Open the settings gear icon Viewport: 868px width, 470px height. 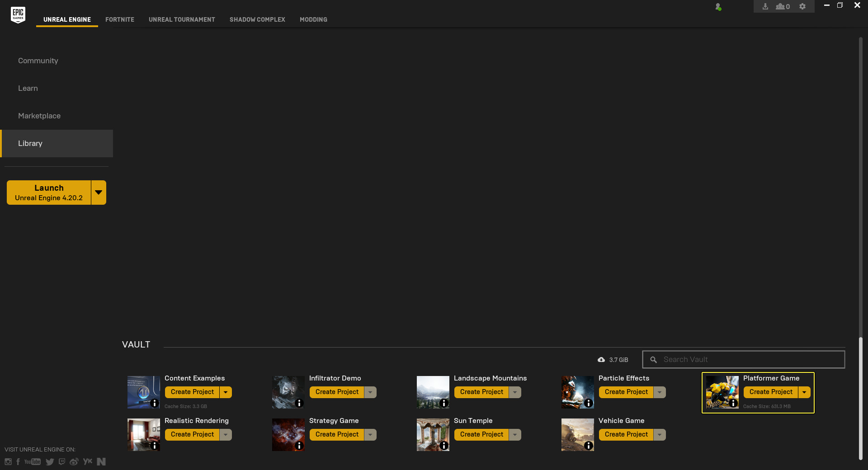pyautogui.click(x=802, y=6)
